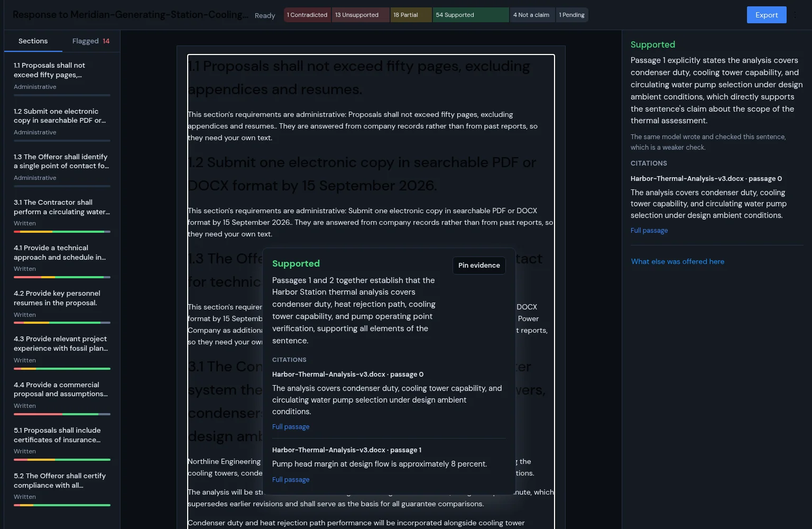Click the Export button
Screen dimensions: 812x529
tap(767, 15)
